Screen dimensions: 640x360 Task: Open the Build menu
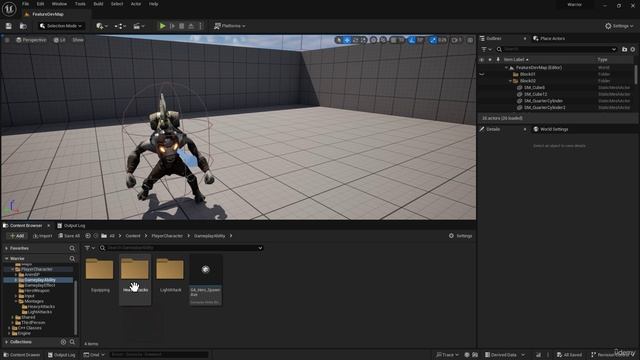click(x=98, y=4)
